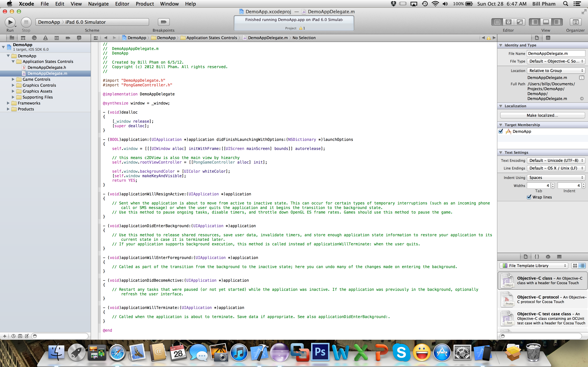The image size is (588, 367).
Task: Open the Editor menu
Action: click(x=122, y=4)
